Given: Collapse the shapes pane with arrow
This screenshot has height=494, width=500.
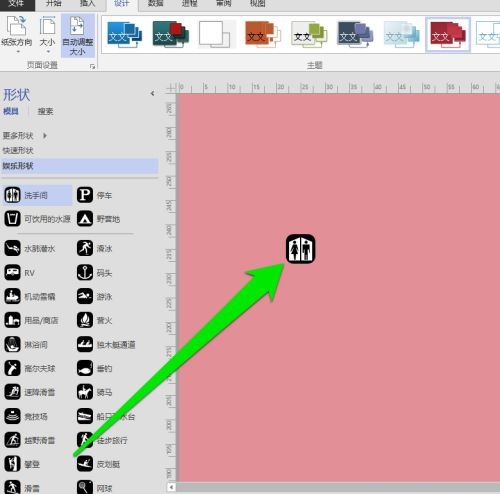Looking at the screenshot, I should (152, 93).
